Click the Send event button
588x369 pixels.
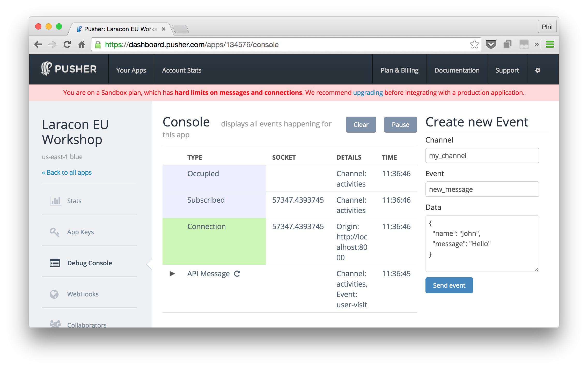tap(449, 285)
